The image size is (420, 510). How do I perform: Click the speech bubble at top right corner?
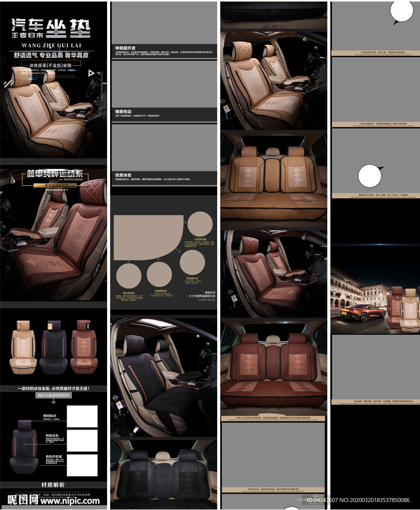[401, 11]
